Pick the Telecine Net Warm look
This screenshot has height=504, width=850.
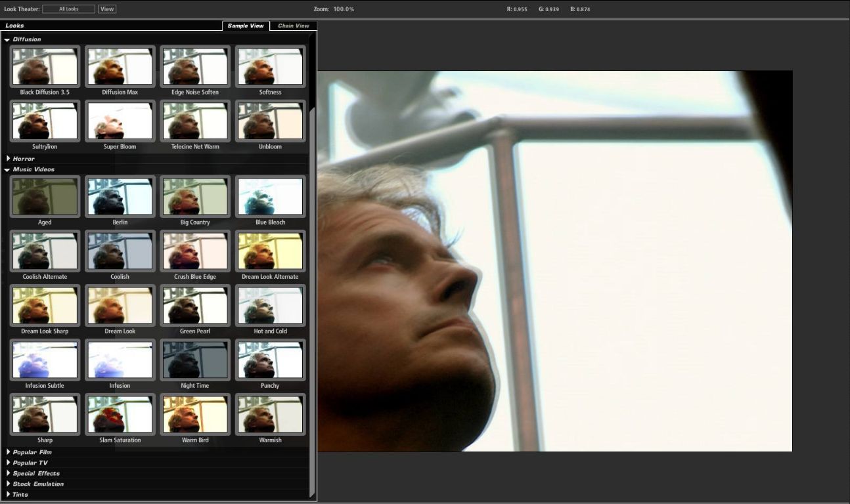pos(195,121)
